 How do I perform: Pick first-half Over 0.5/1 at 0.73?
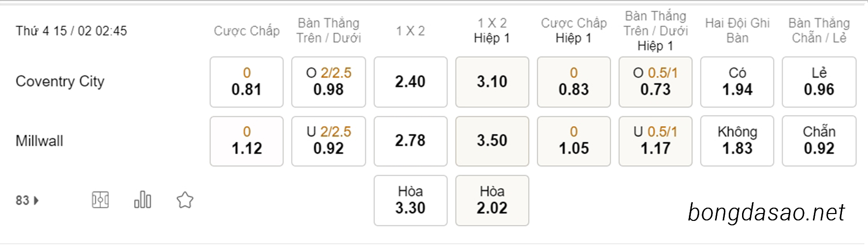[x=655, y=82]
